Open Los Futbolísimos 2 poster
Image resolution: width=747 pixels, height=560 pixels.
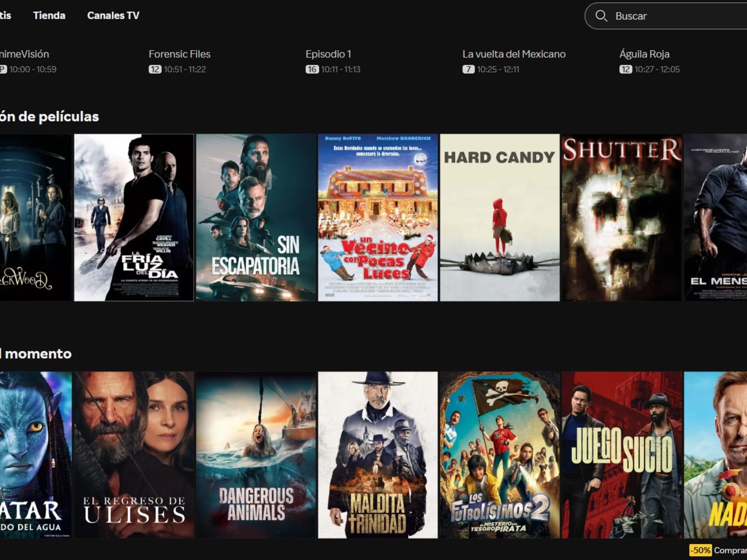tap(499, 455)
